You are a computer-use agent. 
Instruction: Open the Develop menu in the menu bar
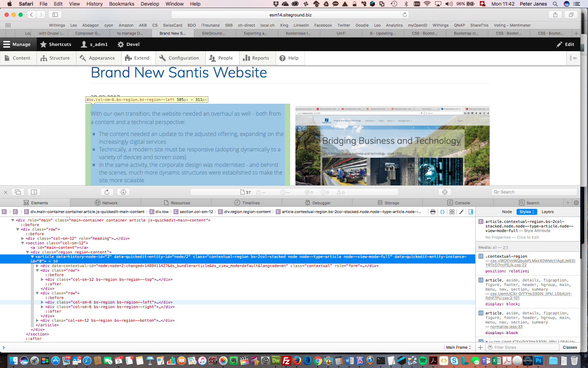(x=150, y=4)
